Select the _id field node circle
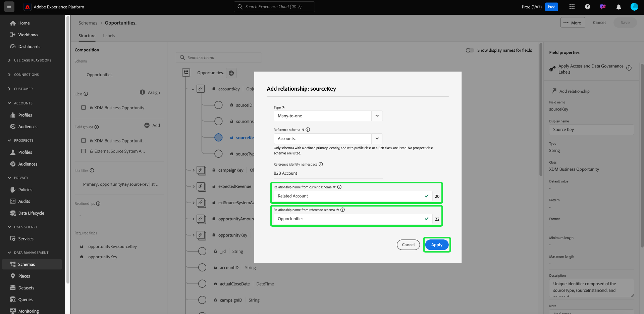The height and width of the screenshot is (314, 644). [202, 251]
